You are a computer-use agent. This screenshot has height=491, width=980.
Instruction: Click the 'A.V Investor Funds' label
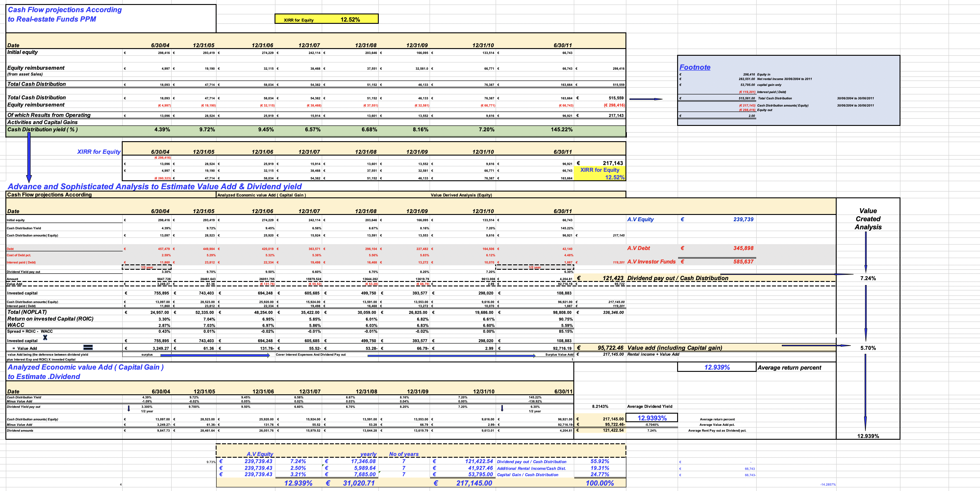[651, 261]
